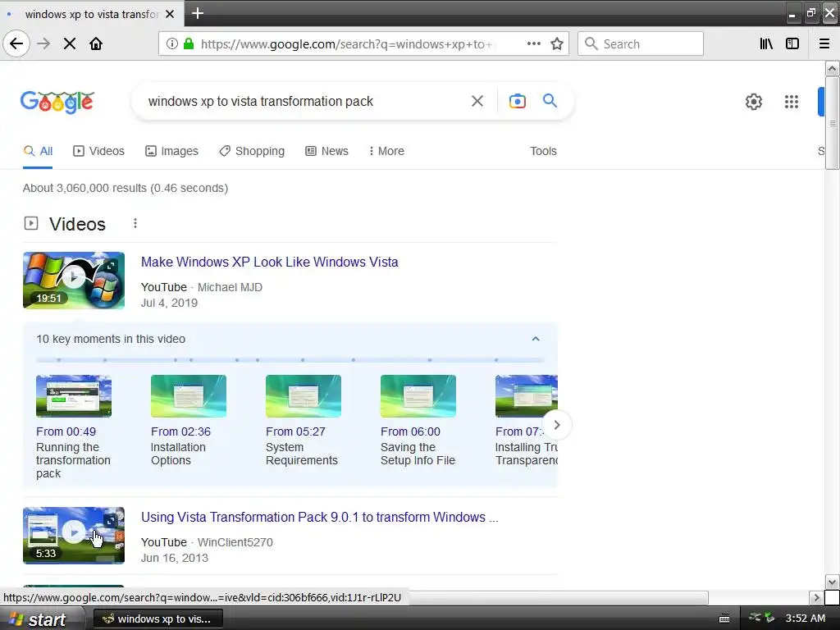View site information icon in address bar
Viewport: 840px width, 630px height.
click(x=172, y=43)
